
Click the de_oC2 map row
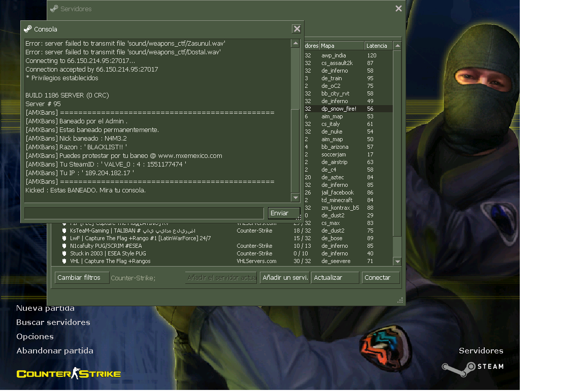349,86
